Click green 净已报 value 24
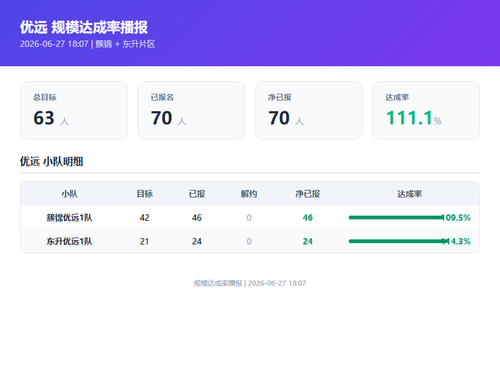 308,241
